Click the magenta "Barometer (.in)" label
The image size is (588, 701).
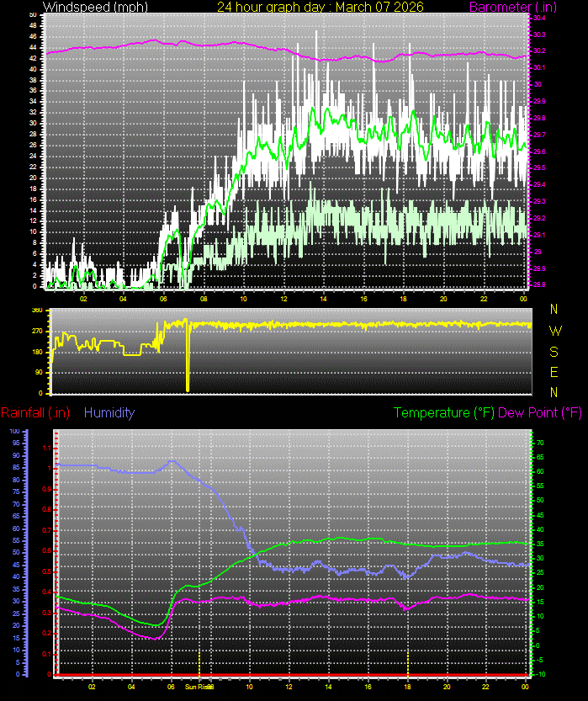(x=527, y=7)
